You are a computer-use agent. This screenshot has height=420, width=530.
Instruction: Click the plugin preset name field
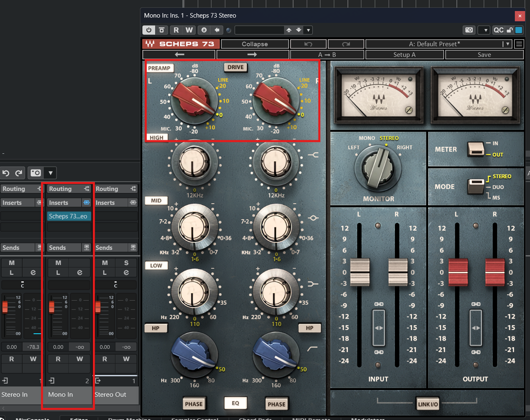pyautogui.click(x=259, y=30)
